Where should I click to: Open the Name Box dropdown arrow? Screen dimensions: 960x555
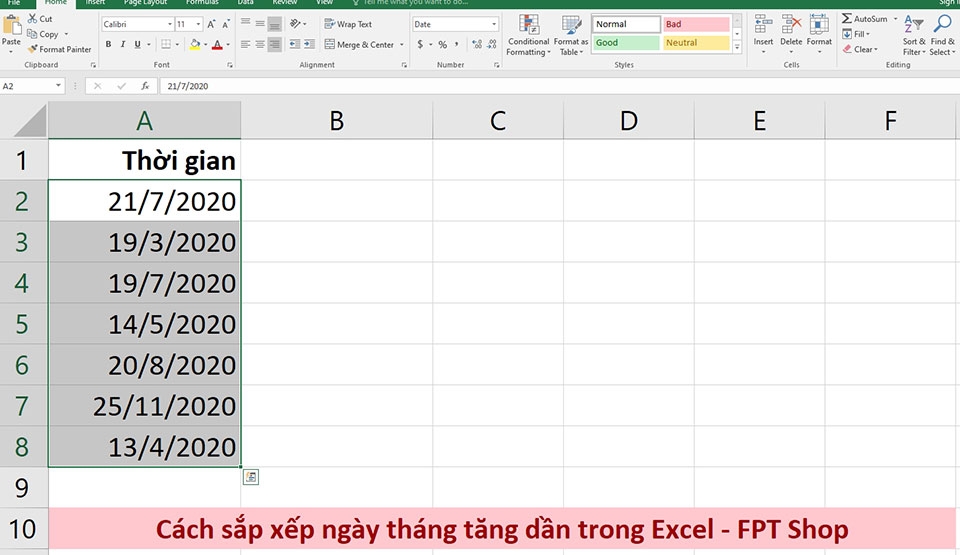58,86
